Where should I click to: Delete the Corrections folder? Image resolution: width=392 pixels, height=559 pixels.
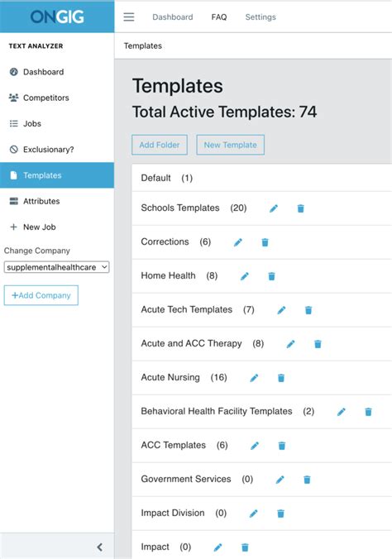[265, 242]
